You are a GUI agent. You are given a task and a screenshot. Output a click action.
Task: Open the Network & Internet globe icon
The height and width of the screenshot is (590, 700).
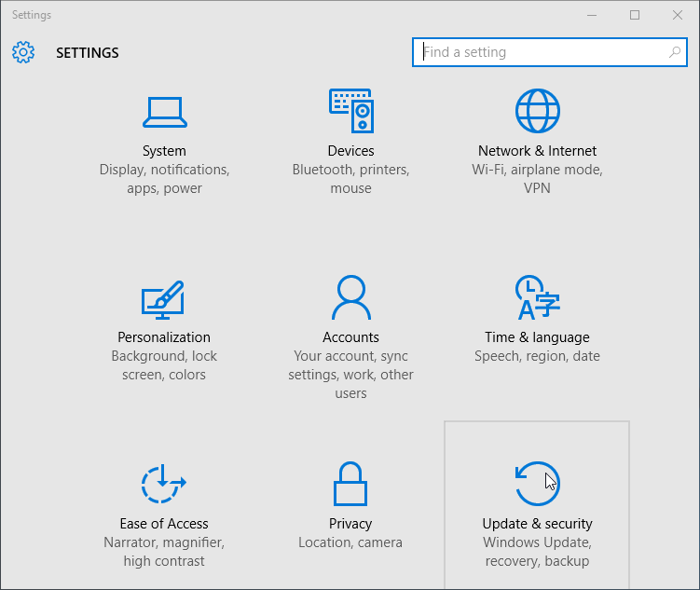point(538,111)
